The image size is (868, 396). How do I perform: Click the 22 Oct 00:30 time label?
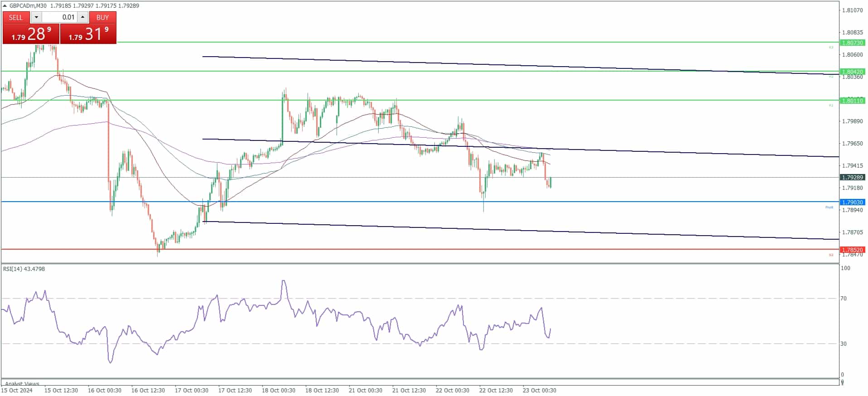point(453,391)
